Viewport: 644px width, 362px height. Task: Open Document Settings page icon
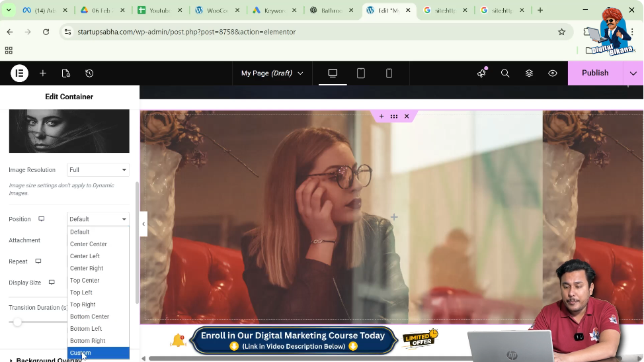pos(66,73)
